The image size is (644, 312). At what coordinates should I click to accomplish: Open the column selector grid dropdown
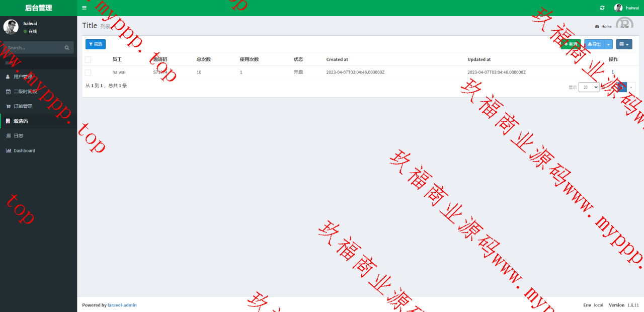pos(624,44)
